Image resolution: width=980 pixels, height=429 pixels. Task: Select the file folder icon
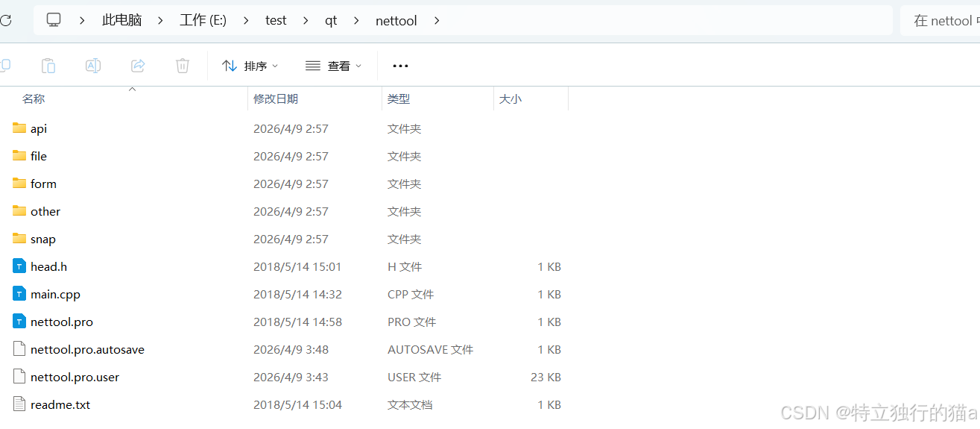coord(19,155)
